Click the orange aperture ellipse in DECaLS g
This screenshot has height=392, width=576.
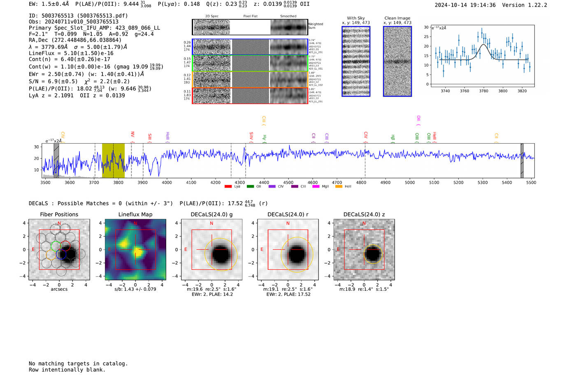(x=221, y=254)
